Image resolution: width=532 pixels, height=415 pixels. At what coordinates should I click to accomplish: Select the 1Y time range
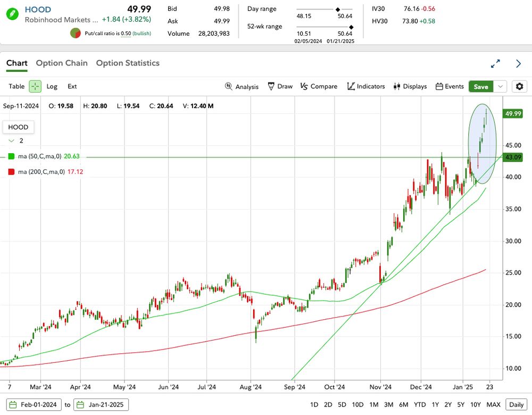pyautogui.click(x=435, y=405)
